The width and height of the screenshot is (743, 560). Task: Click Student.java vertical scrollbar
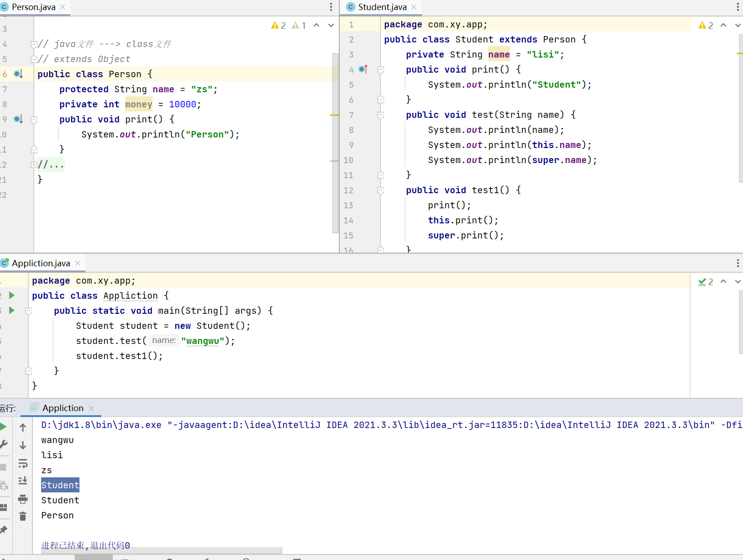coord(741,108)
